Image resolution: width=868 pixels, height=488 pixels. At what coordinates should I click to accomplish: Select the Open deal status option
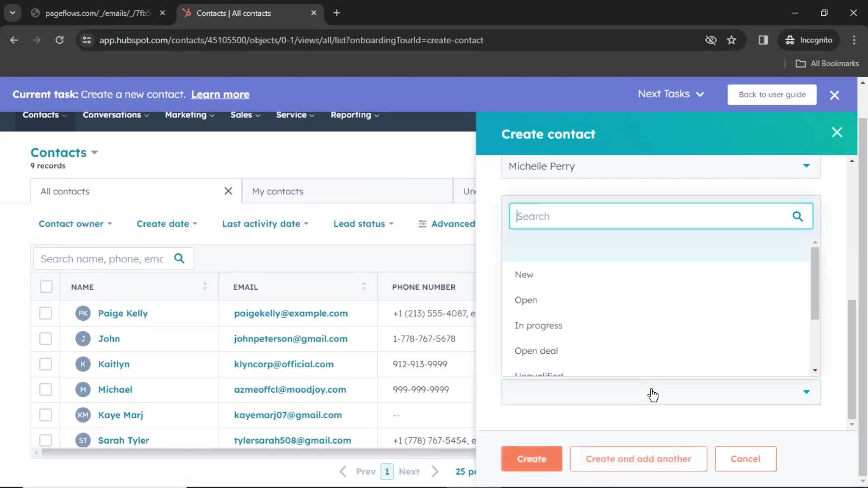(x=656, y=351)
